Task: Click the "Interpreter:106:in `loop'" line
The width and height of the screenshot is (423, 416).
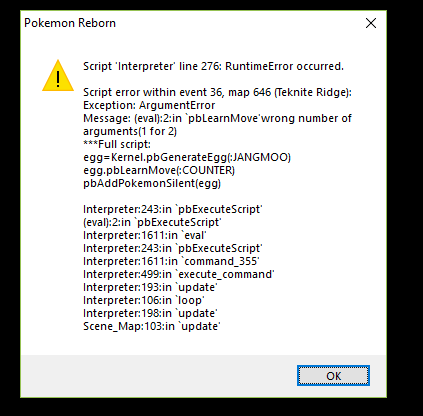Action: (144, 300)
